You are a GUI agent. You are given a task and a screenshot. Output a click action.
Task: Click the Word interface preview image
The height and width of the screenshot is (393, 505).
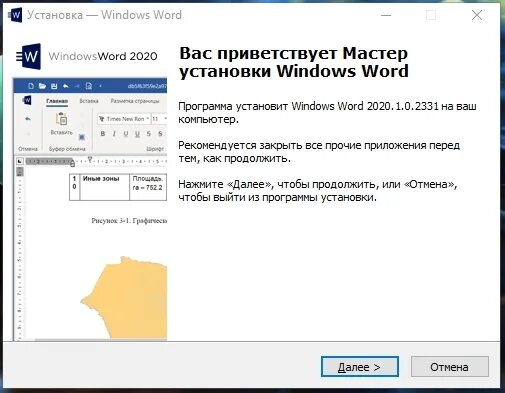90,209
